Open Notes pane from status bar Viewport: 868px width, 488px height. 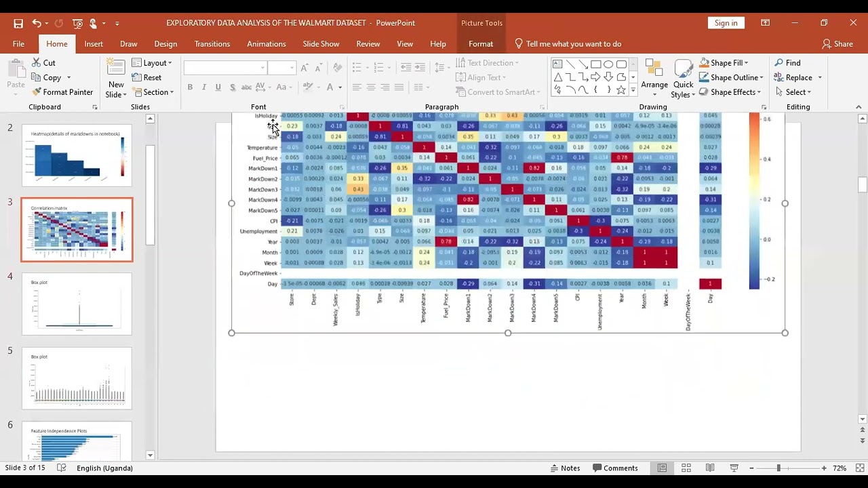coord(565,468)
